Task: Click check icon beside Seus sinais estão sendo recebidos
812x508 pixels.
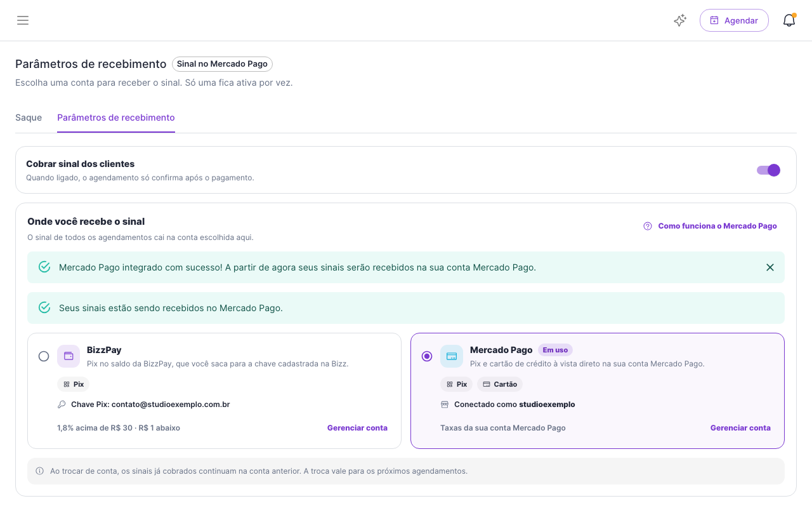Action: pos(44,308)
